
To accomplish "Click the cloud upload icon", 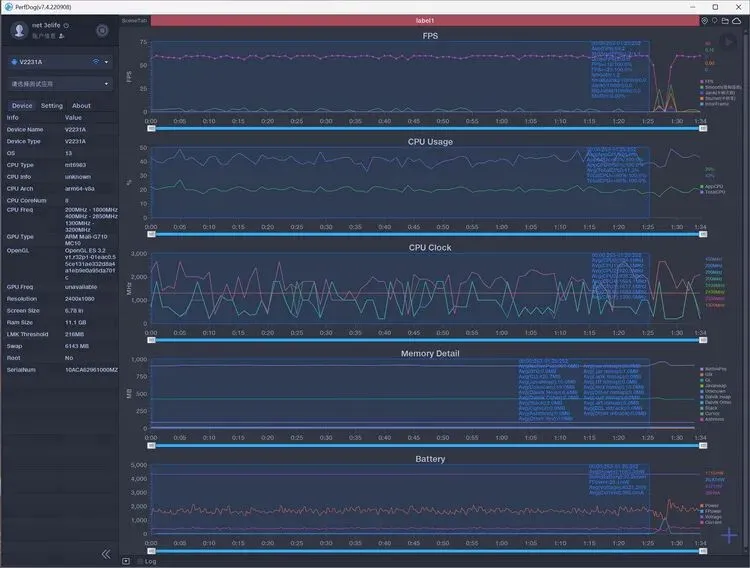I will (737, 21).
